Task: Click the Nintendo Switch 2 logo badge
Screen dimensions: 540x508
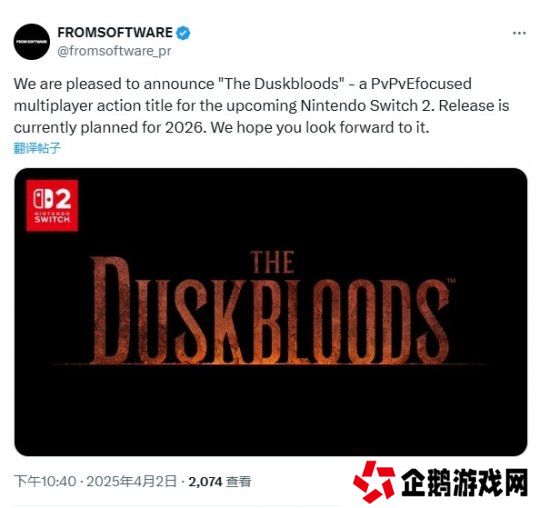Action: coord(52,206)
